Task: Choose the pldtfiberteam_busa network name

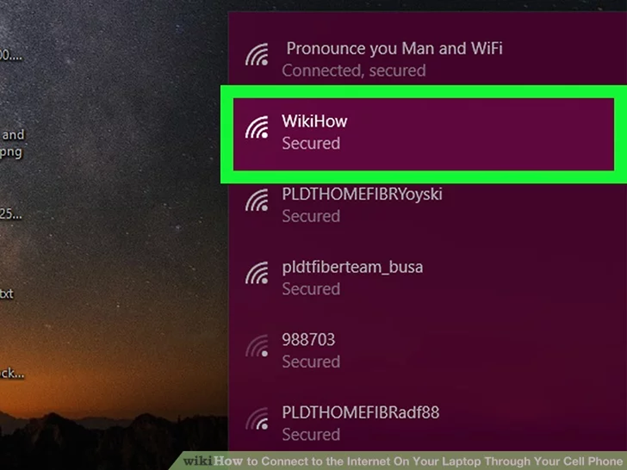Action: 352,267
